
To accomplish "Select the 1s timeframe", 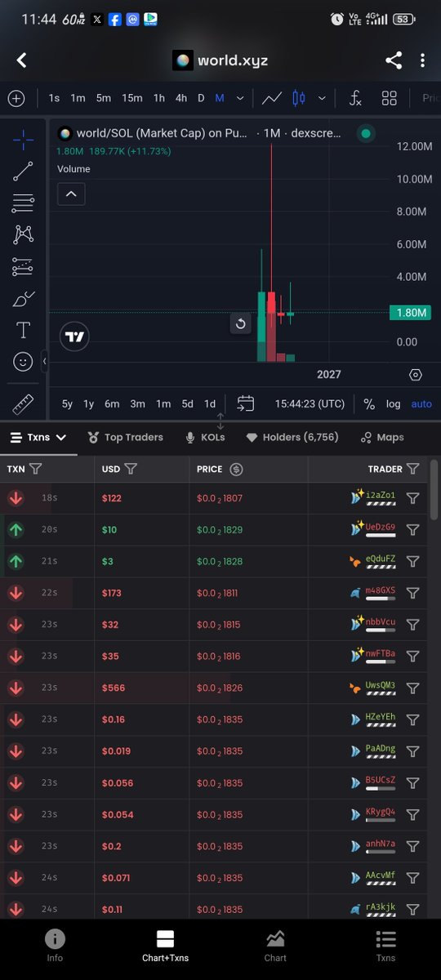I will click(54, 98).
